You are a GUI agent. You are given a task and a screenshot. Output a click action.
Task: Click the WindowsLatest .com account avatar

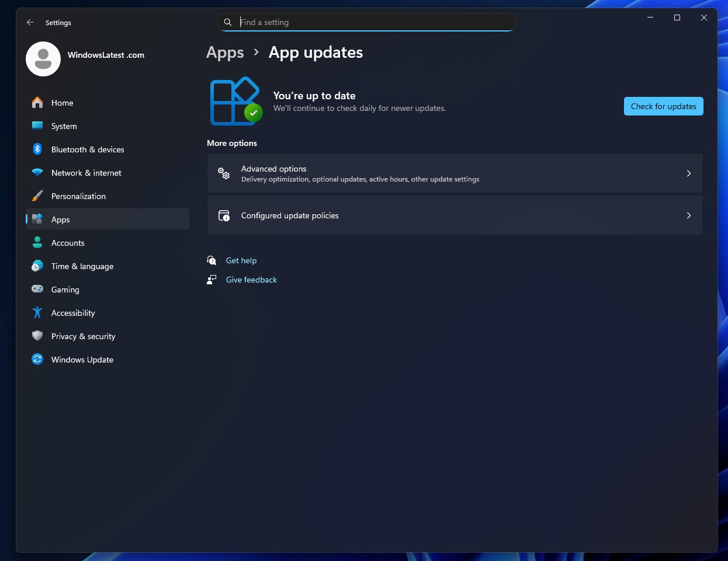(43, 59)
